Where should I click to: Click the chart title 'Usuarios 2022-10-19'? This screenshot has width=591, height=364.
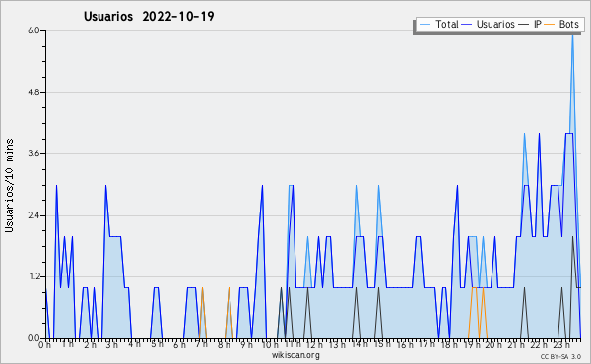click(149, 17)
